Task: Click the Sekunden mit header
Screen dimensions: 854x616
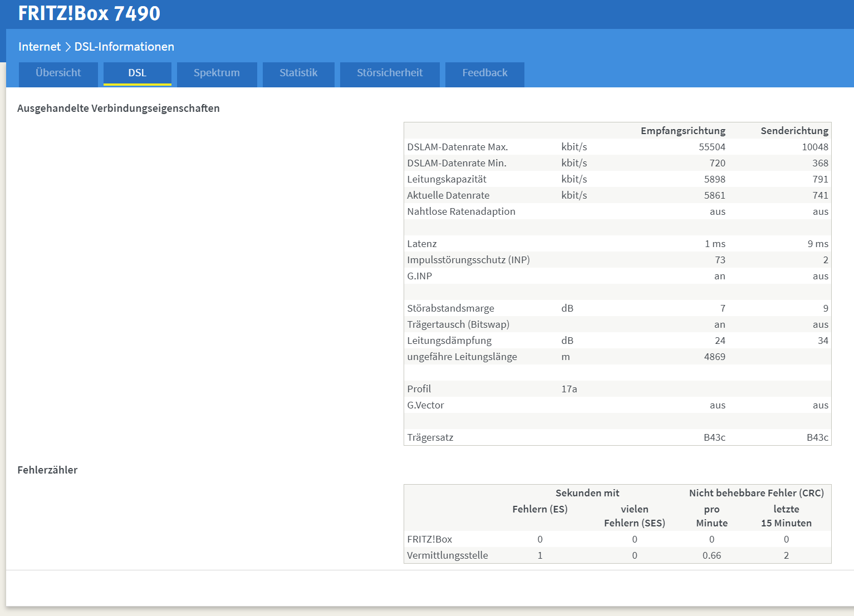Action: (587, 493)
